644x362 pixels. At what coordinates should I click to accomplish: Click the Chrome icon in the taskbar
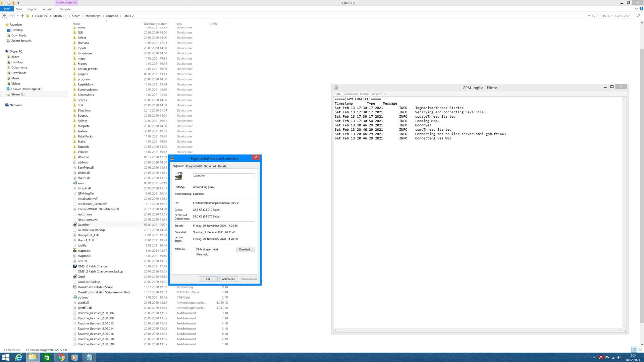tap(61, 357)
